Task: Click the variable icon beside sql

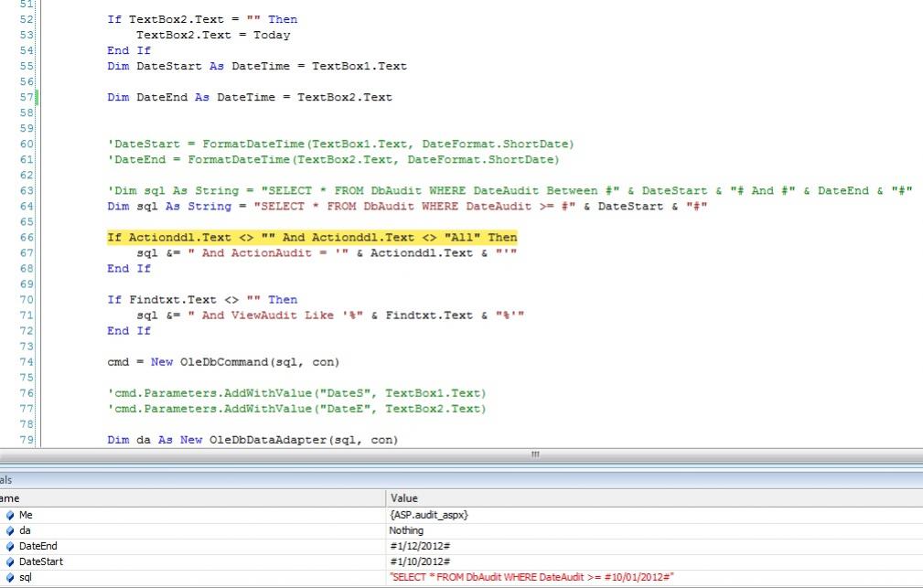Action: click(9, 577)
